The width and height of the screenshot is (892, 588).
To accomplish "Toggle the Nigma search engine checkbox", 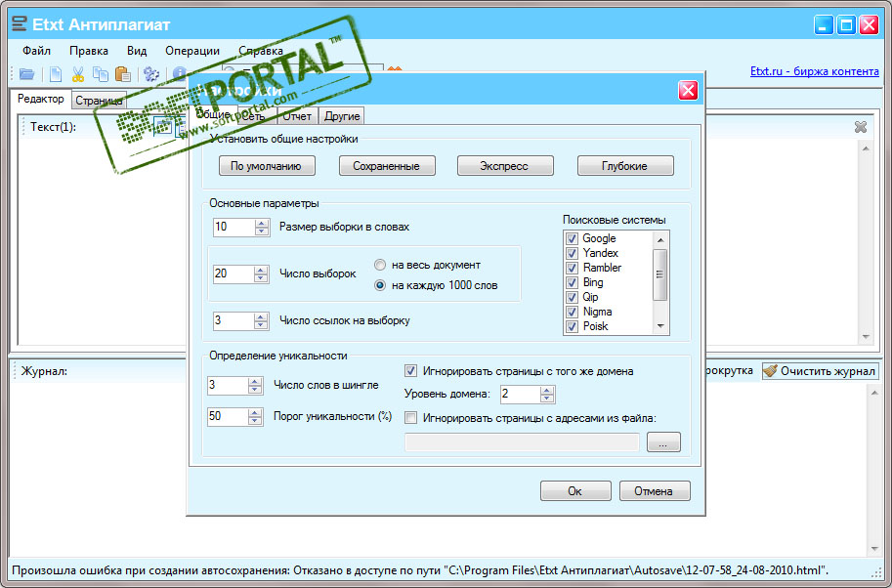I will click(x=573, y=313).
